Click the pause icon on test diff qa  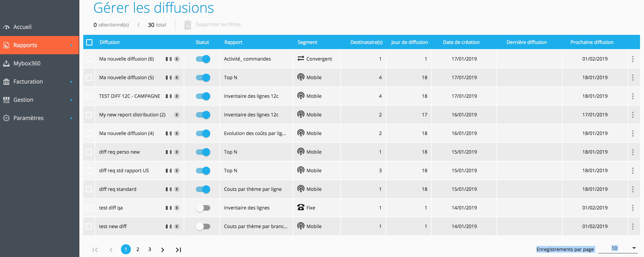[169, 208]
